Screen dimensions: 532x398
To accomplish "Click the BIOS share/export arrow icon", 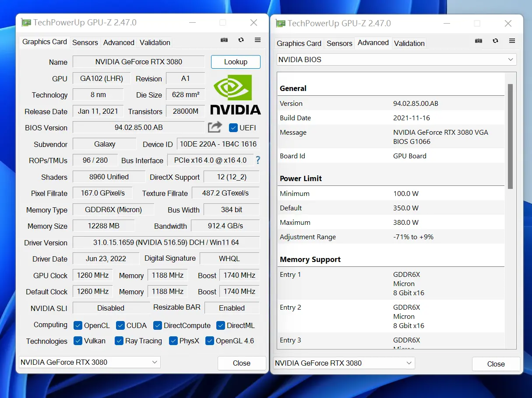I will click(x=215, y=127).
